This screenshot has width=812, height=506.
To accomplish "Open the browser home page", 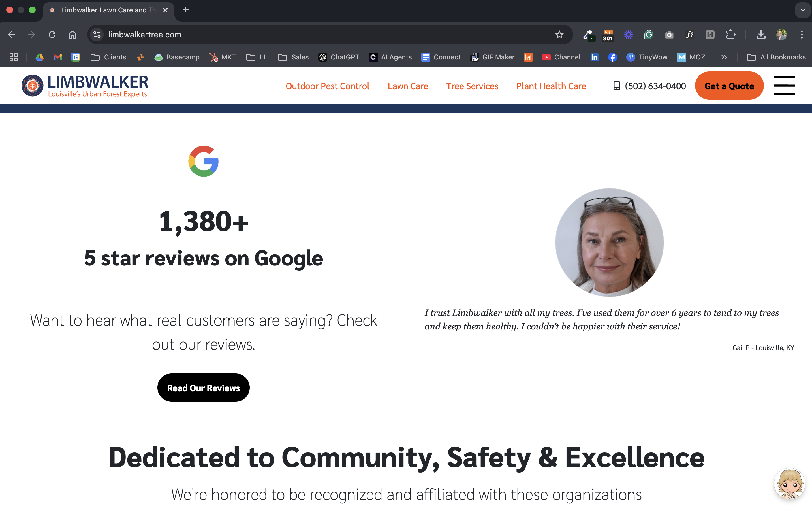I will pyautogui.click(x=72, y=35).
